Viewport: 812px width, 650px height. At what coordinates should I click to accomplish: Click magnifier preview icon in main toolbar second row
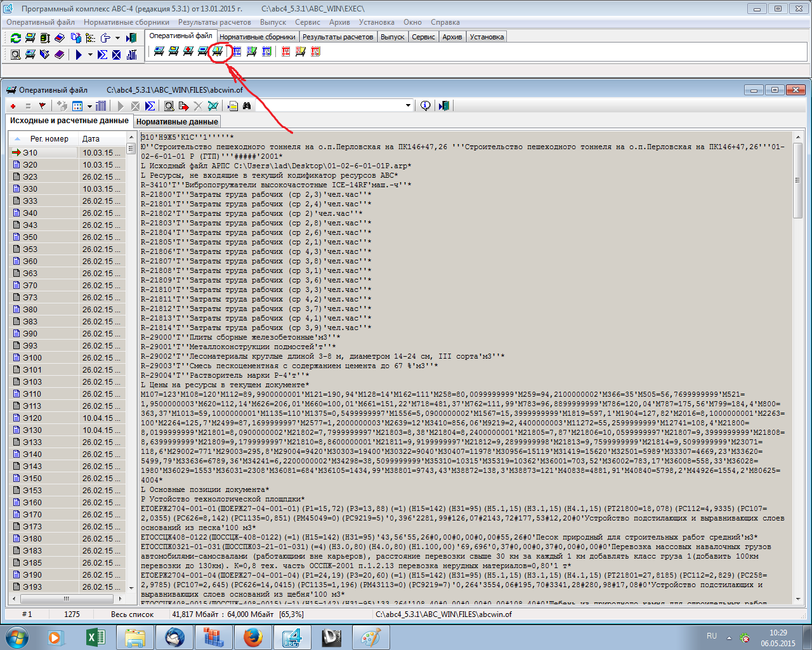pyautogui.click(x=15, y=55)
